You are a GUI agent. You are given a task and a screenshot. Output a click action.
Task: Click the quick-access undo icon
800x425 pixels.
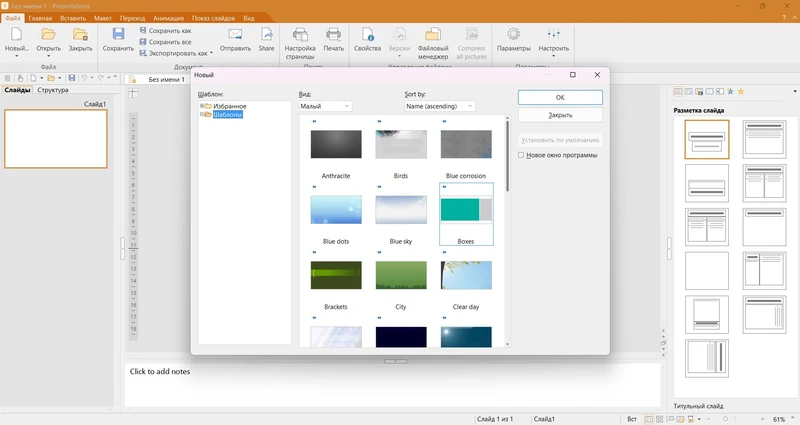coord(84,78)
